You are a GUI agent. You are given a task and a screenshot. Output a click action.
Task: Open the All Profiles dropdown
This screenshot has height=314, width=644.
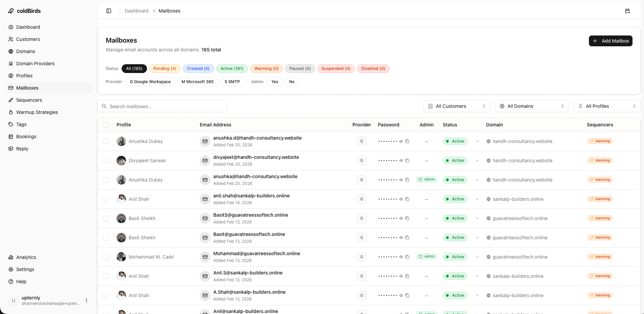coord(606,106)
